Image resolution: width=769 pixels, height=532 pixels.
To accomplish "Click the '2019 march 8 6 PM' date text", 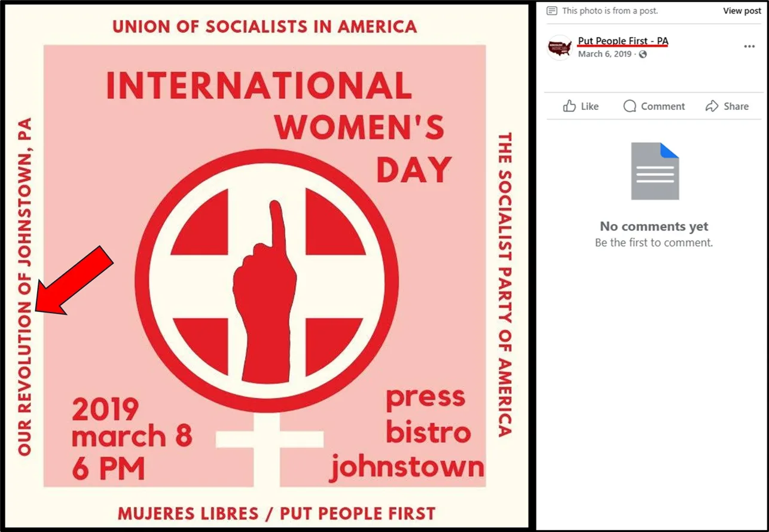I will (132, 438).
